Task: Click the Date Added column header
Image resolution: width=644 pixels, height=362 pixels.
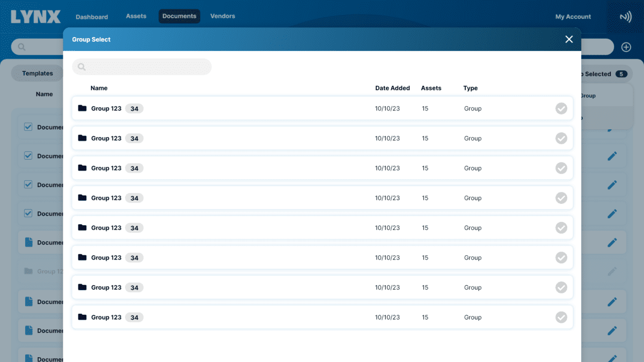Action: 392,88
